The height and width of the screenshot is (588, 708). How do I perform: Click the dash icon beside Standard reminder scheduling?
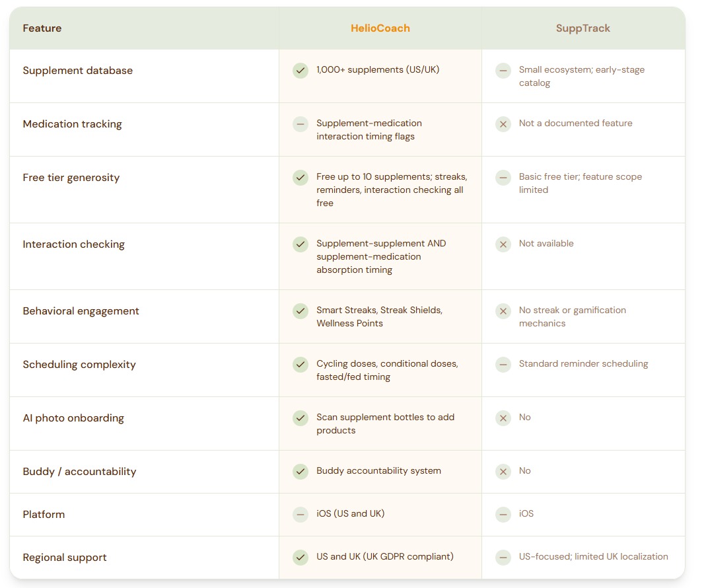pyautogui.click(x=503, y=365)
